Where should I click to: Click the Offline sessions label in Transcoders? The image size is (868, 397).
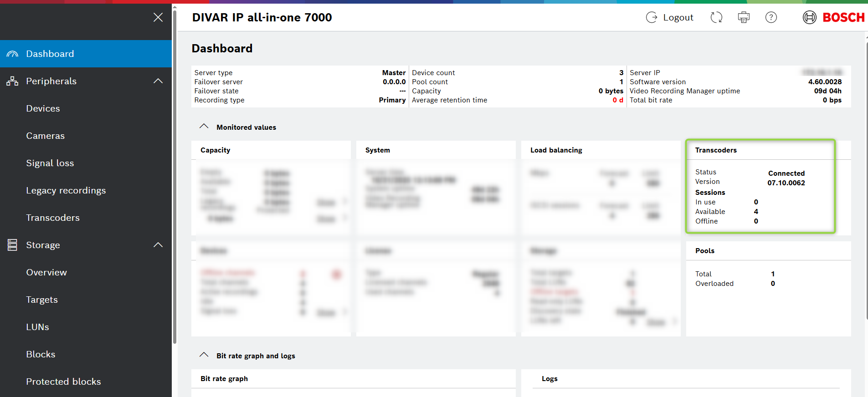click(x=706, y=221)
